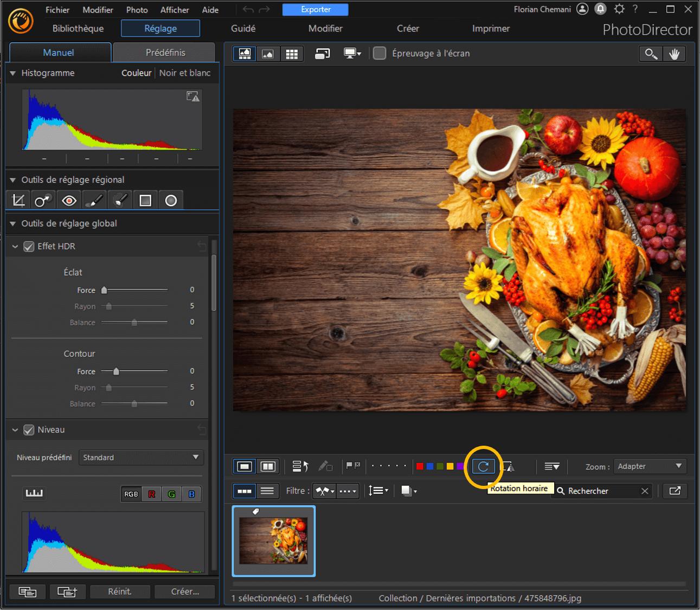Select the adjustment brush tool
The image size is (700, 610).
(94, 201)
